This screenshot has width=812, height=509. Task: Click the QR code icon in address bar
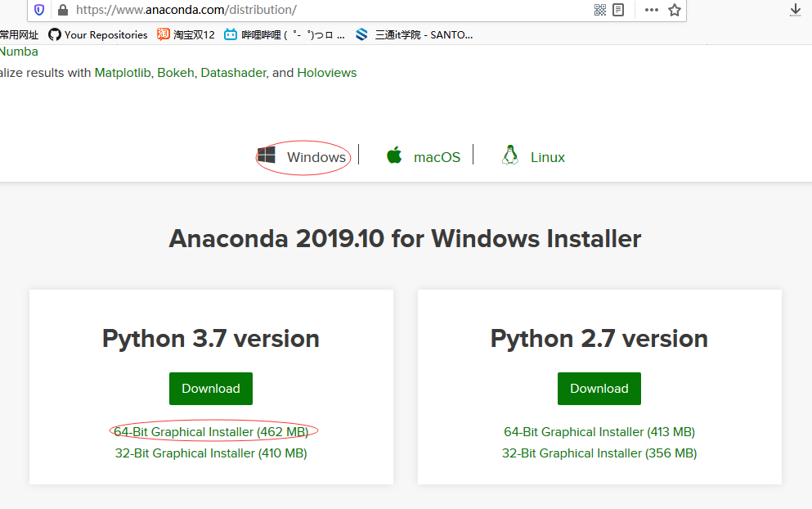click(600, 10)
